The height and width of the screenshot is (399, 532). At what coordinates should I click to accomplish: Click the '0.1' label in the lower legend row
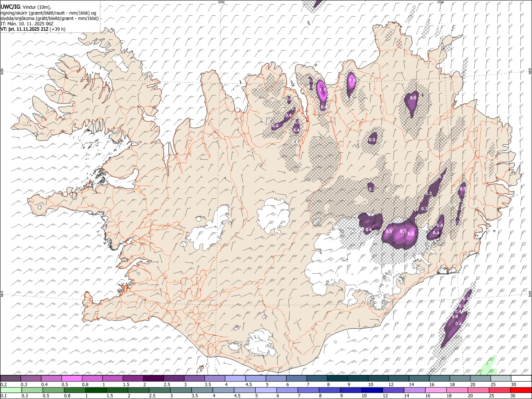click(x=3, y=396)
